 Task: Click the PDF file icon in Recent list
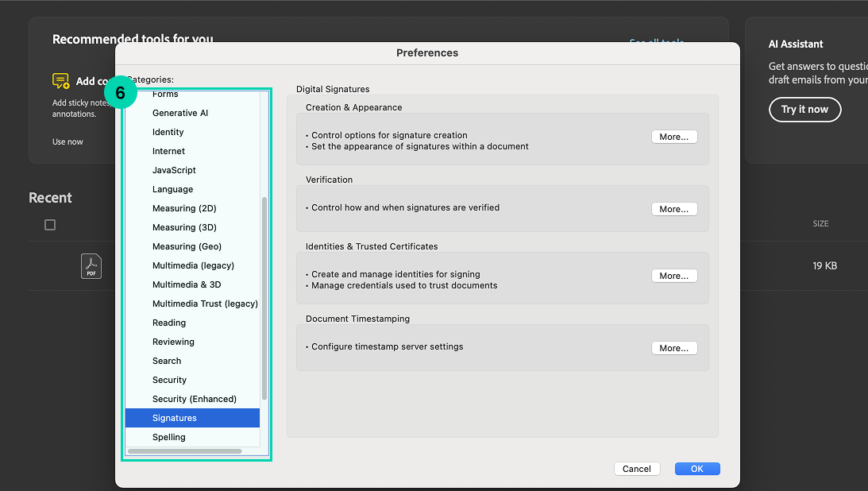click(x=91, y=265)
